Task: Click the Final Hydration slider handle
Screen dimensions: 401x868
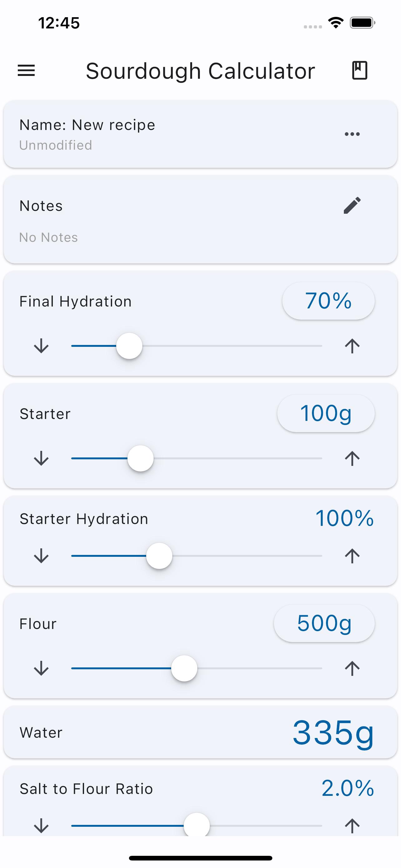Action: tap(129, 346)
